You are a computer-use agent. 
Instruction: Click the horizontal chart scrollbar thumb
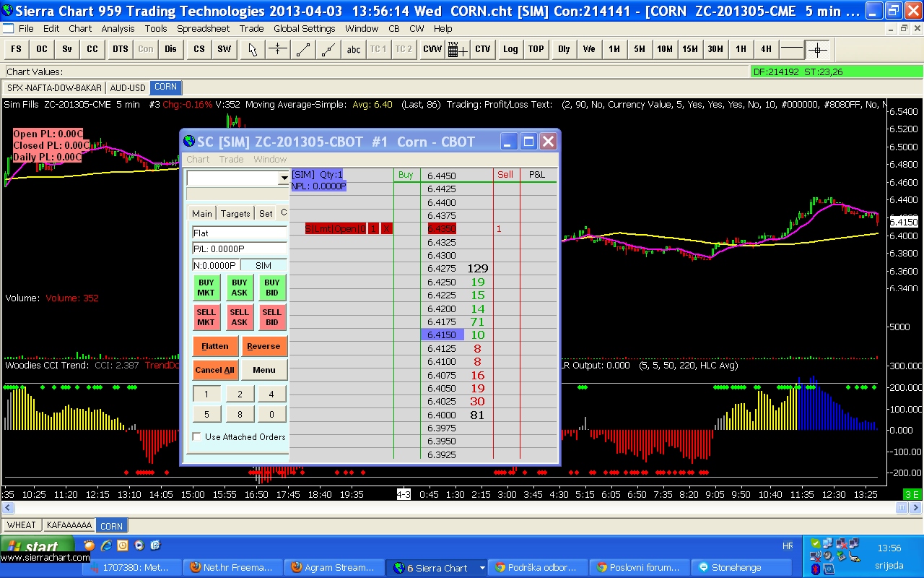(x=902, y=509)
